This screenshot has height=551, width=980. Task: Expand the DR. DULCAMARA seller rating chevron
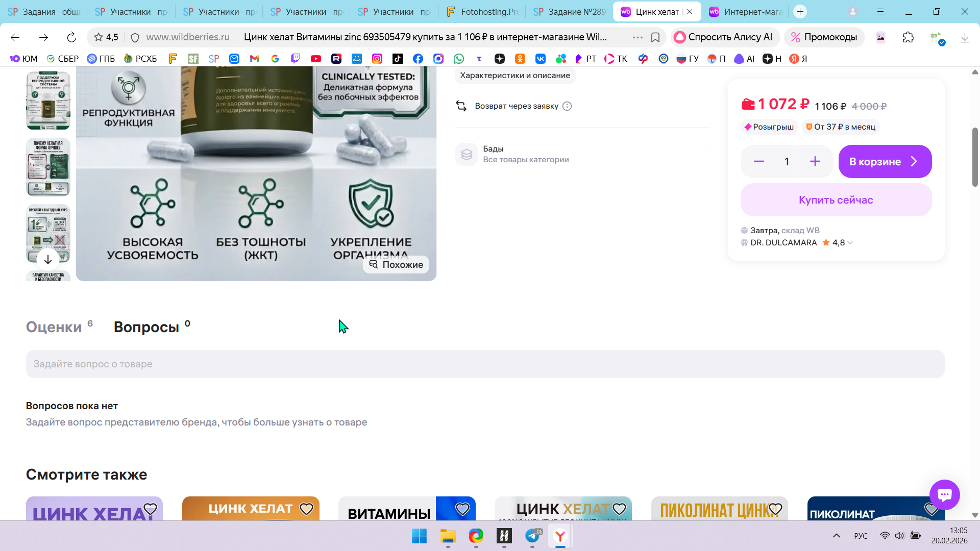(x=850, y=243)
